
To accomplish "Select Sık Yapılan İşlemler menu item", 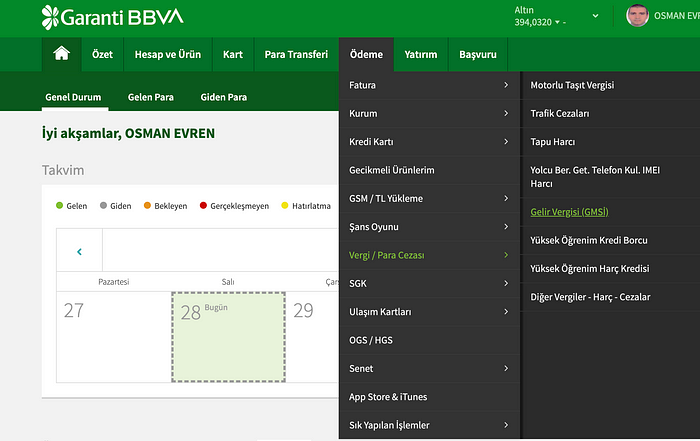I will (429, 425).
